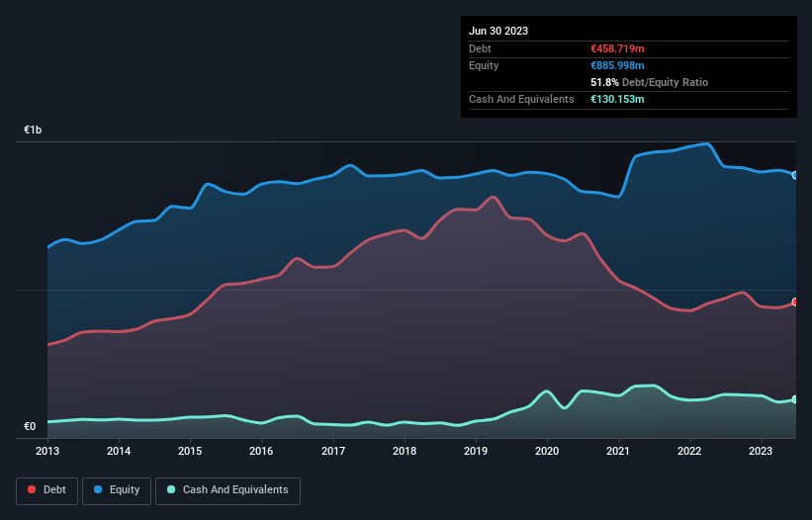Click the 2022 x-axis label
812x520 pixels.
(x=689, y=451)
